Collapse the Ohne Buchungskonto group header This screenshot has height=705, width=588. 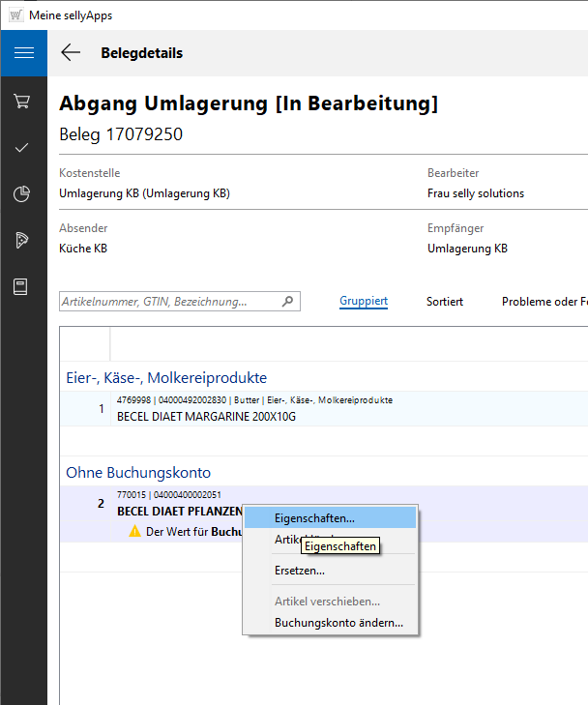point(137,473)
